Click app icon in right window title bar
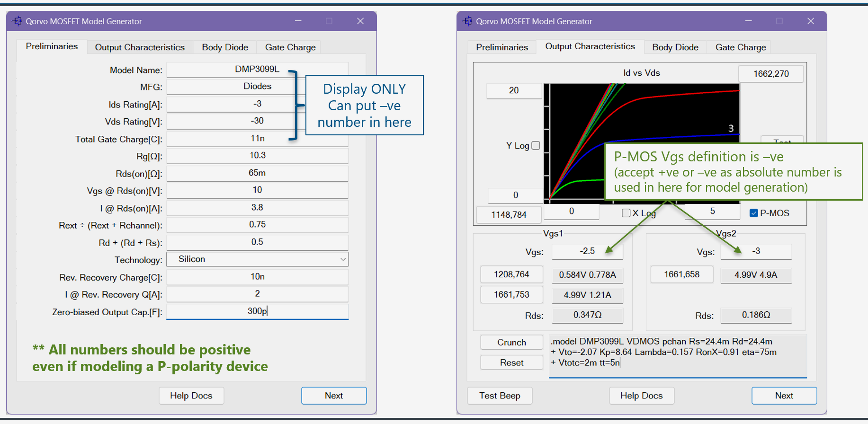This screenshot has width=868, height=424. pyautogui.click(x=467, y=21)
